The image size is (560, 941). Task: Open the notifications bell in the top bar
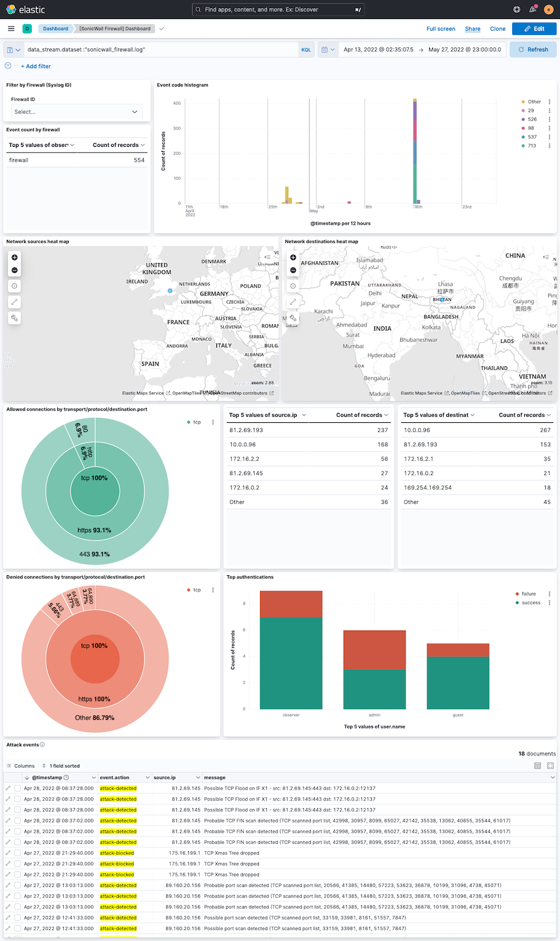pos(532,9)
